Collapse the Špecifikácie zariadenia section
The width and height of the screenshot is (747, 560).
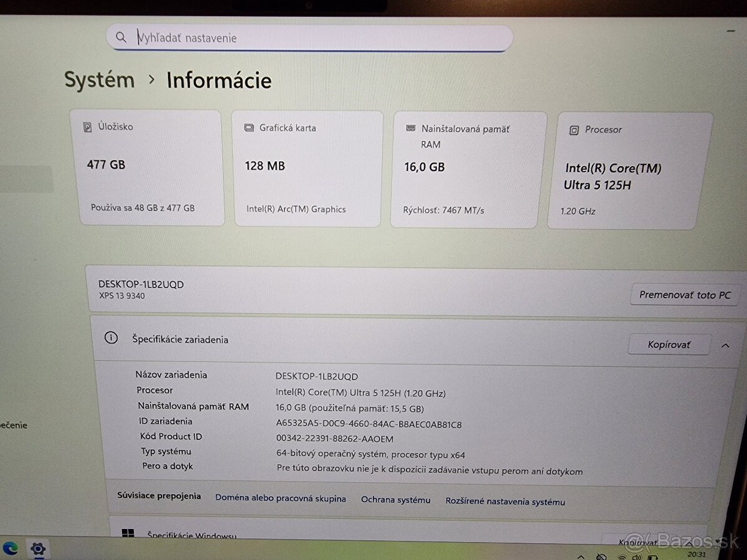tap(726, 345)
